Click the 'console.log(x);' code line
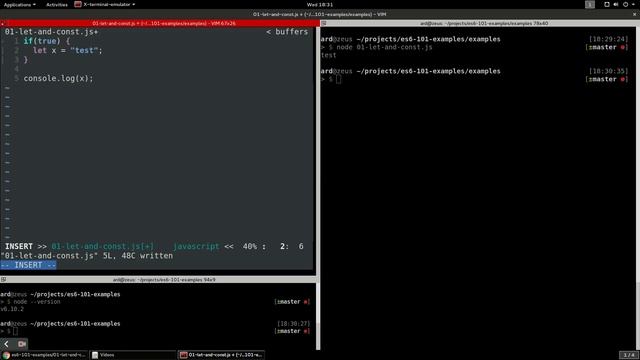640x360 pixels. [58, 78]
